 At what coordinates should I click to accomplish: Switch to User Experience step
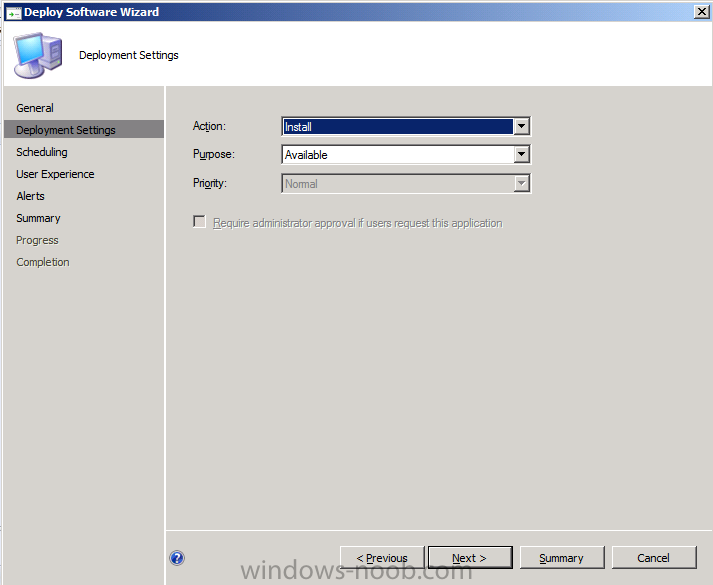click(x=55, y=174)
